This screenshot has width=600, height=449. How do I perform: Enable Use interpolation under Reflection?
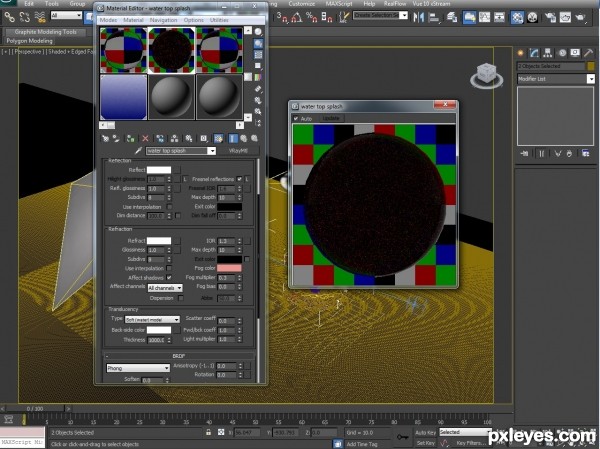pos(169,207)
